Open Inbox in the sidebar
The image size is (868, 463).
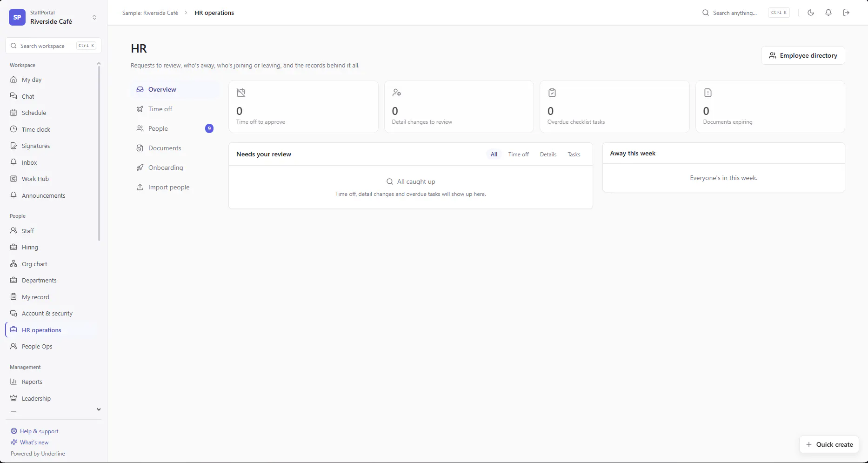click(x=52, y=162)
